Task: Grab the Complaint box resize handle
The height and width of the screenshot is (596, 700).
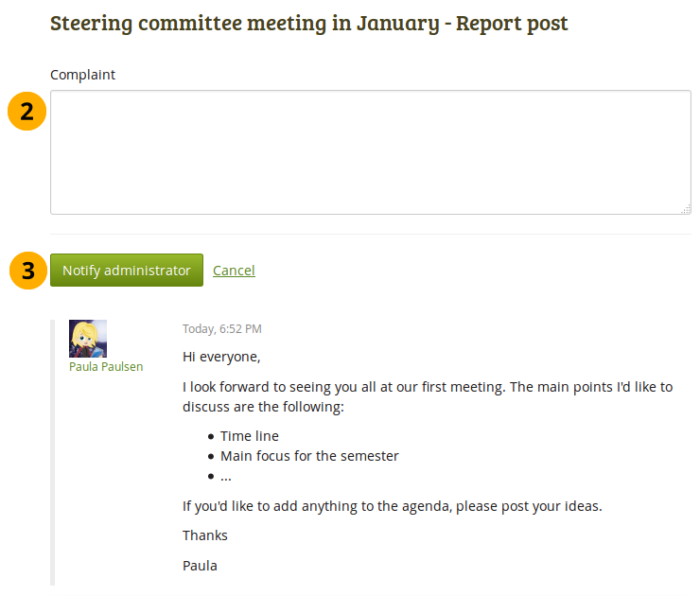Action: coord(686,209)
